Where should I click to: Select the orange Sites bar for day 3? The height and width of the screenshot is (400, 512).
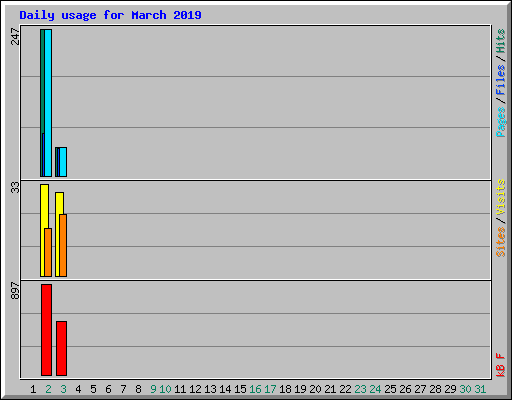pyautogui.click(x=63, y=245)
